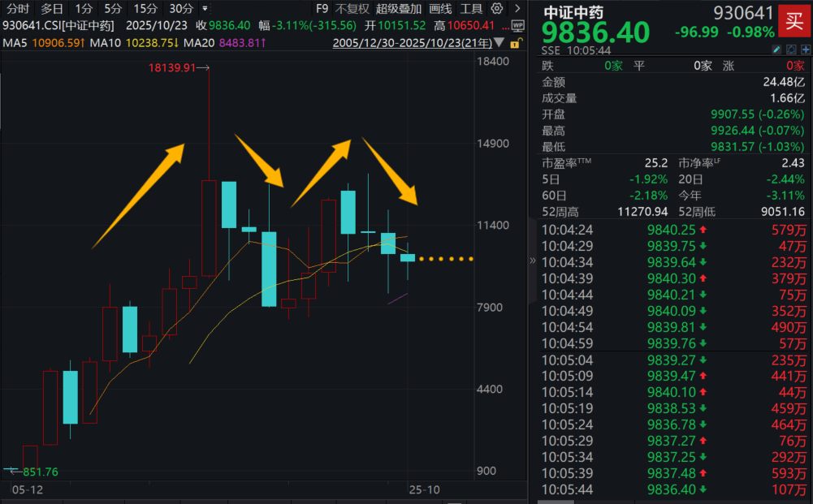The width and height of the screenshot is (813, 504).
Task: Click the 10:05:04 tick row
Action: [x=673, y=360]
